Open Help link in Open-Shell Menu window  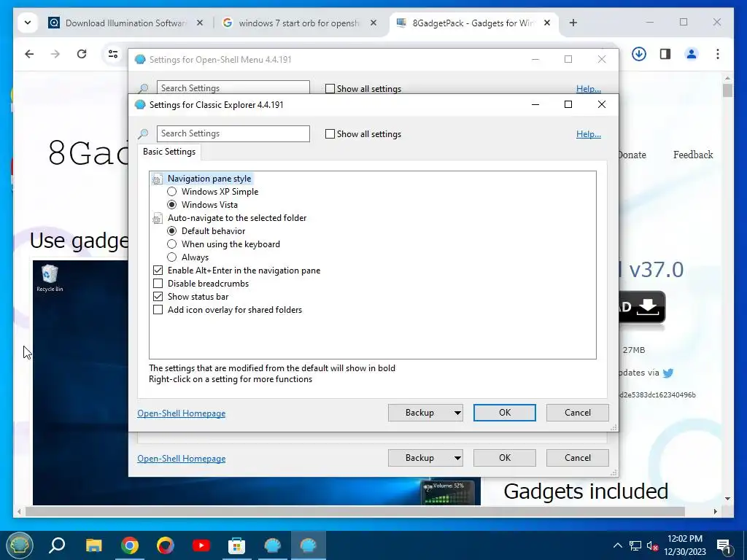point(589,88)
